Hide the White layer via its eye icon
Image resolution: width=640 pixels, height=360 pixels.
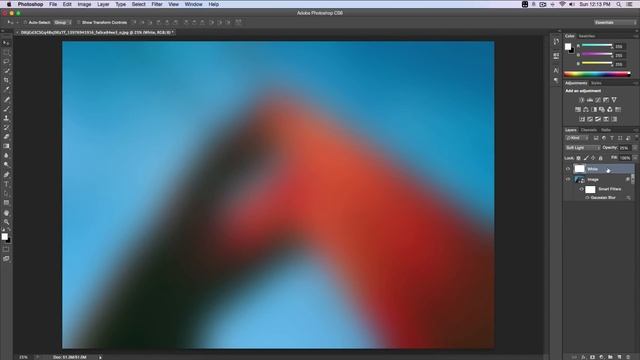568,169
